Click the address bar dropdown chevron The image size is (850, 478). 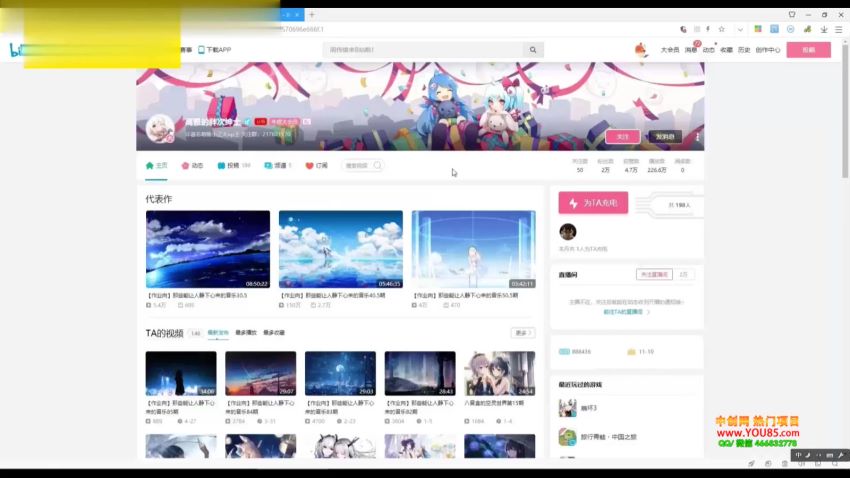pyautogui.click(x=740, y=29)
